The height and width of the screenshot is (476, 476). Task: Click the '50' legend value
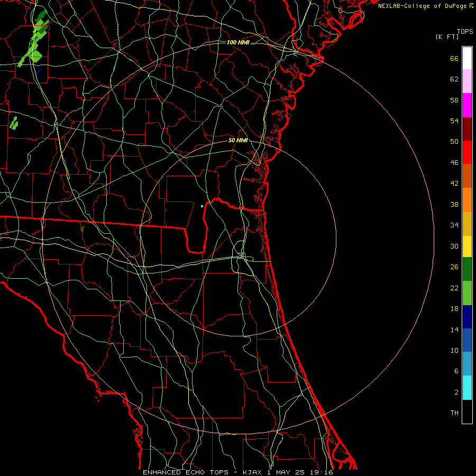point(454,142)
